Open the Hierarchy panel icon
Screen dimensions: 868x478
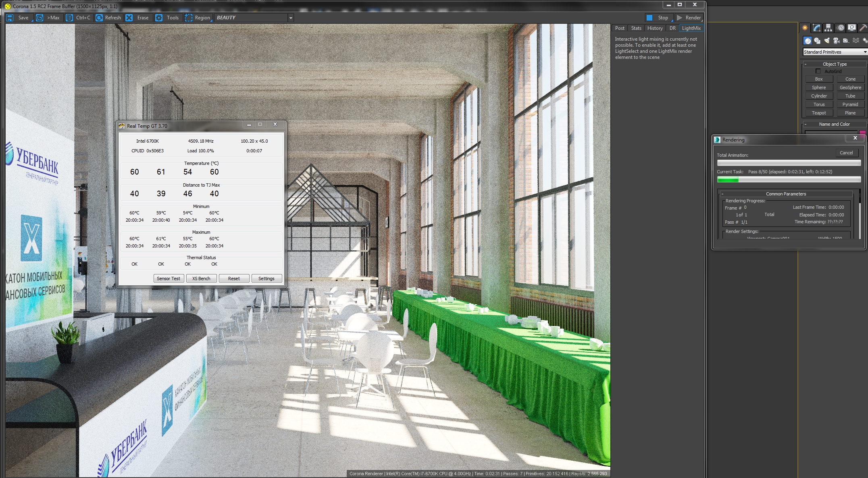[x=828, y=28]
